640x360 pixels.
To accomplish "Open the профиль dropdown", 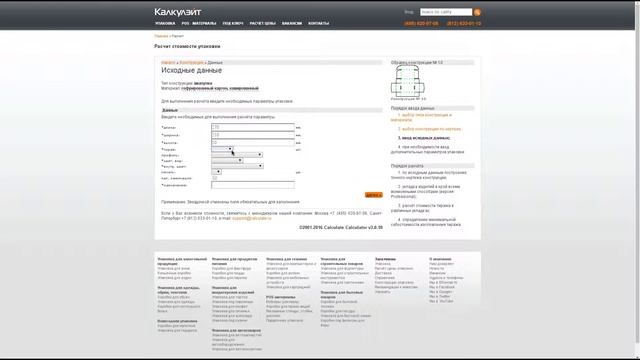I will click(237, 155).
